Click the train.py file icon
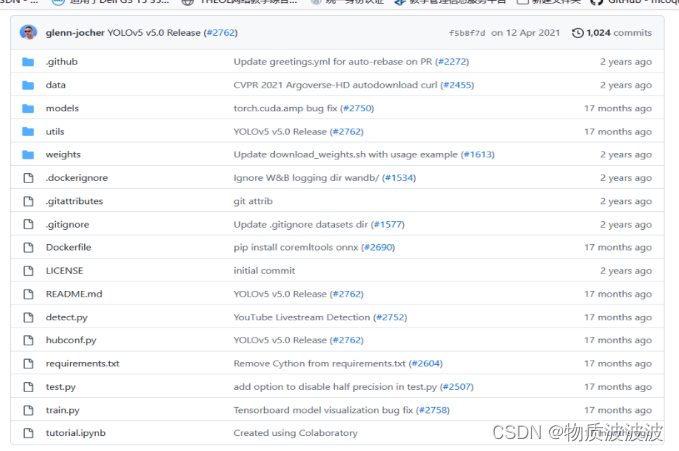Viewport: 679px width, 451px height. [29, 410]
